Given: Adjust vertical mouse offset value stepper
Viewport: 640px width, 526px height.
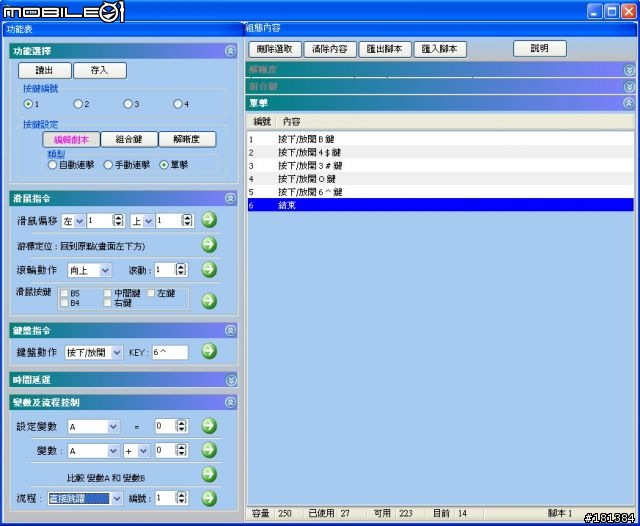Looking at the screenshot, I should (187, 221).
